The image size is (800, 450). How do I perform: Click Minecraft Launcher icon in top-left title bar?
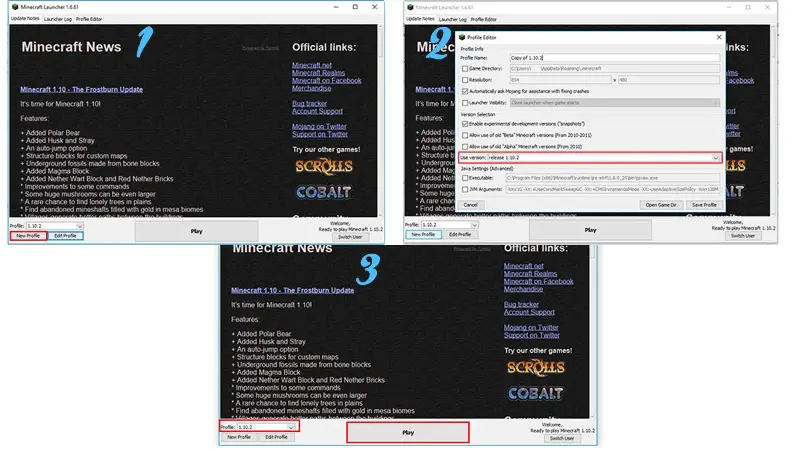coord(15,7)
